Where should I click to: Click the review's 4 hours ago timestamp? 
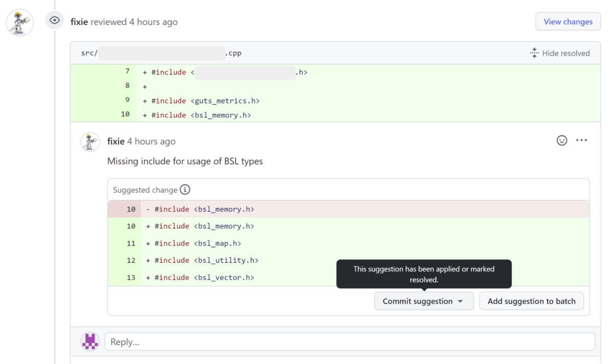(x=154, y=22)
